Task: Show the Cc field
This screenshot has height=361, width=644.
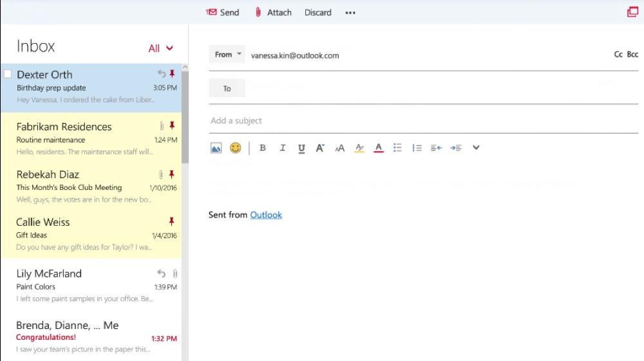Action: tap(618, 54)
